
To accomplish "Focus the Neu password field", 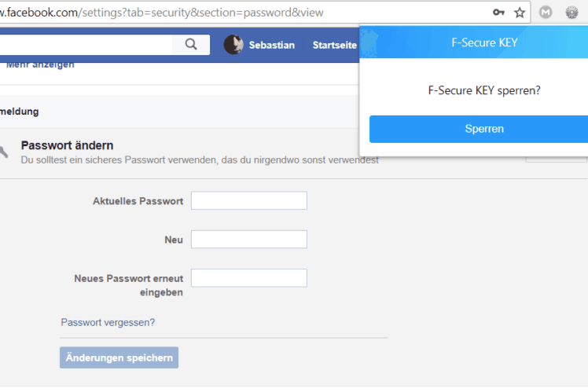I will [x=249, y=239].
